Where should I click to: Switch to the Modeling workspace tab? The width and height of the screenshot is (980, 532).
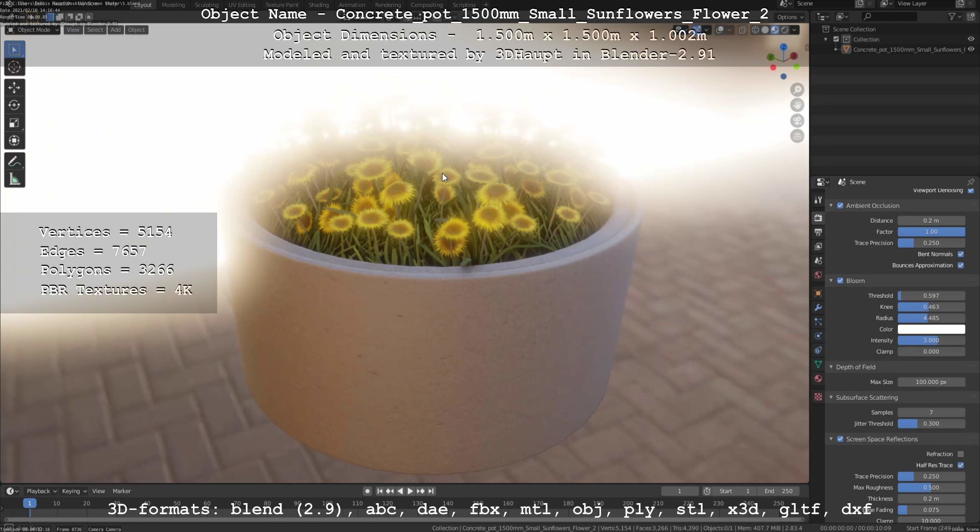(x=173, y=5)
